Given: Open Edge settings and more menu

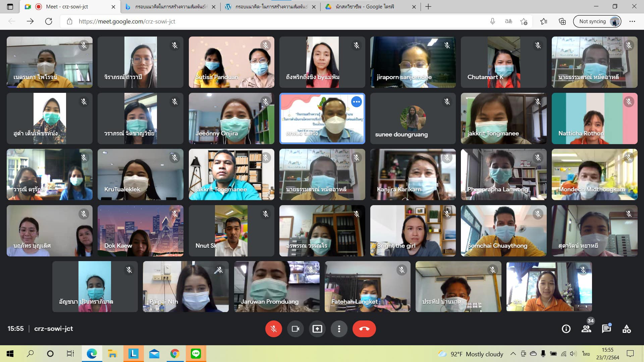Looking at the screenshot, I should tap(632, 21).
